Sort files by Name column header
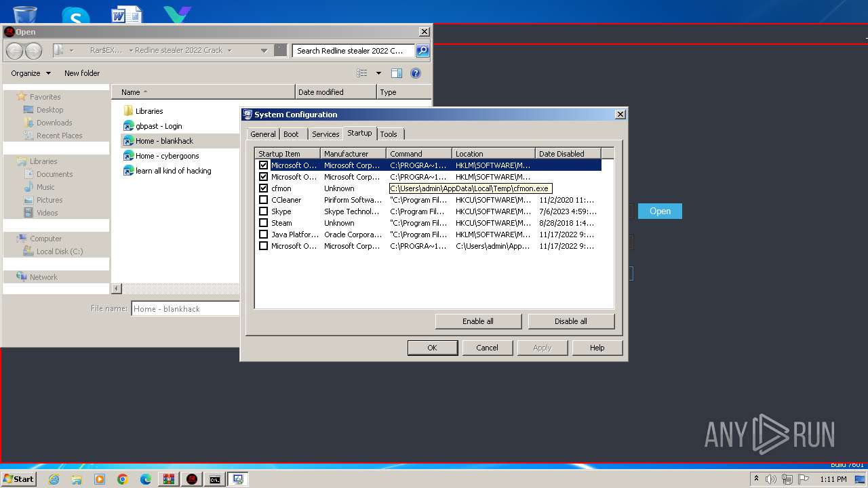The image size is (868, 488). coord(203,92)
